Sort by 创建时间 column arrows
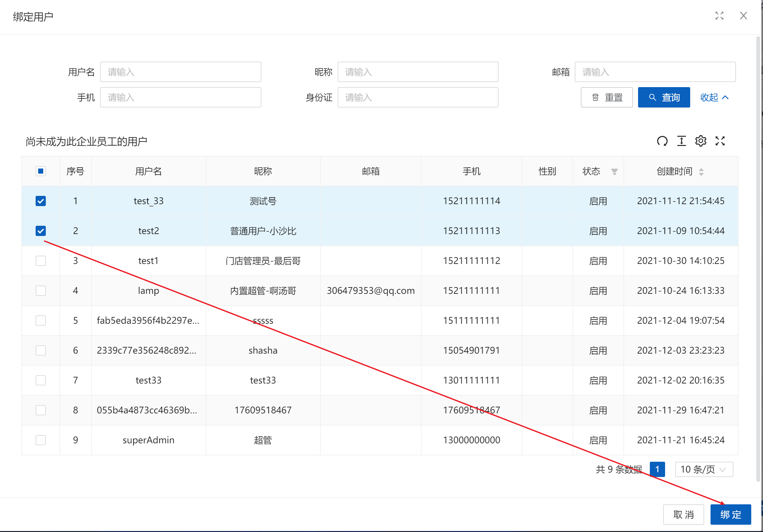Viewport: 763px width, 532px height. [701, 172]
